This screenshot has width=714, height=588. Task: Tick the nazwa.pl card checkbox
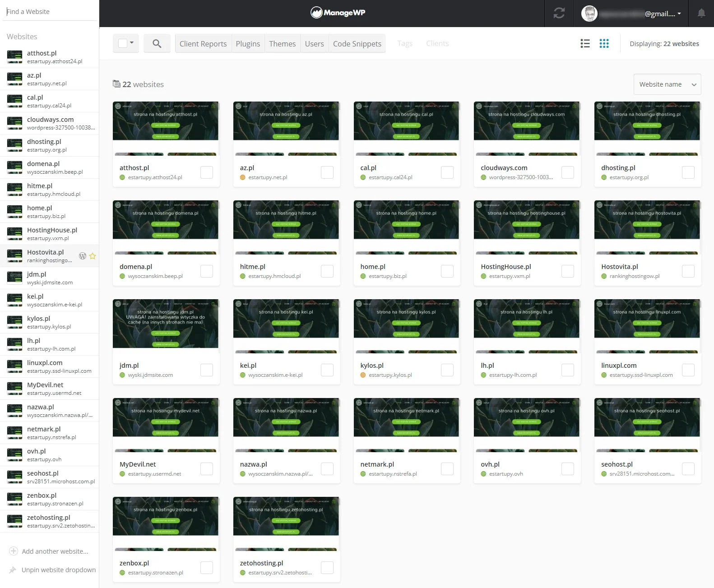point(327,469)
